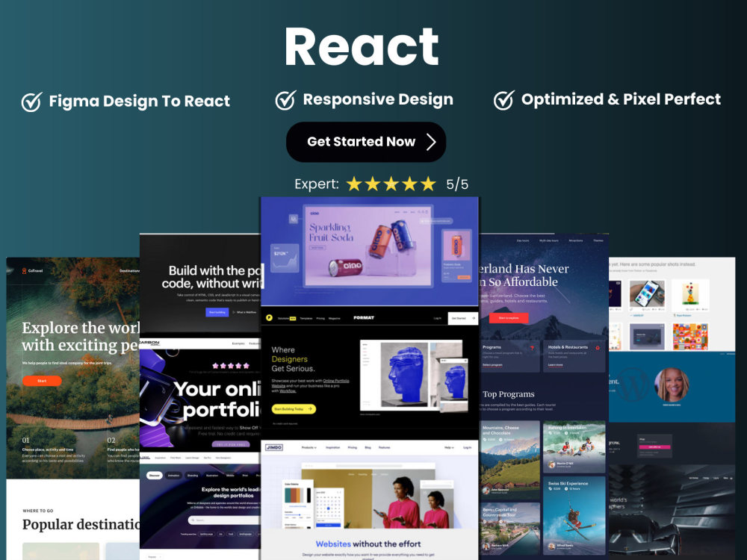The width and height of the screenshot is (747, 560).
Task: Click the blue sculpture head preview image
Action: click(404, 373)
